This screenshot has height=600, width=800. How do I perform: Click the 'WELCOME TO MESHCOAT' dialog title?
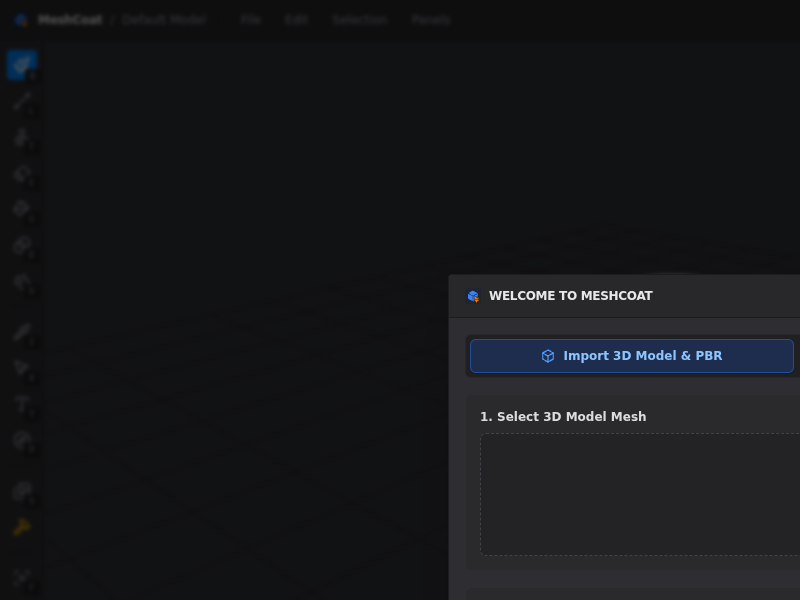(x=570, y=296)
